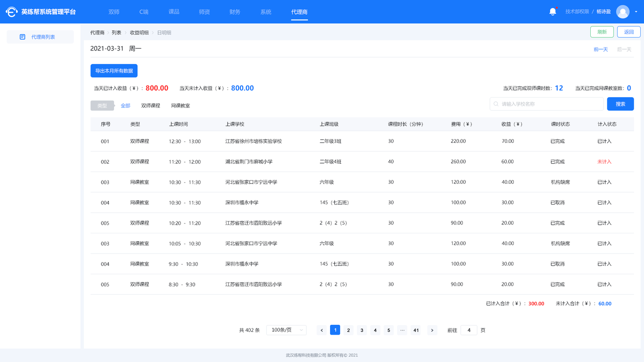Focus the 请输入学校名称 search field

click(x=547, y=104)
